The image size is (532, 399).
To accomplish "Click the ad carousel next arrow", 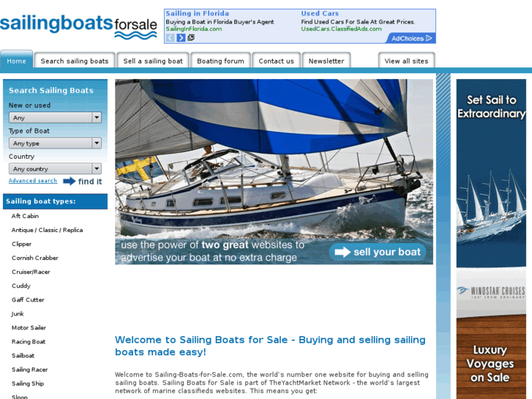I will pos(181,37).
